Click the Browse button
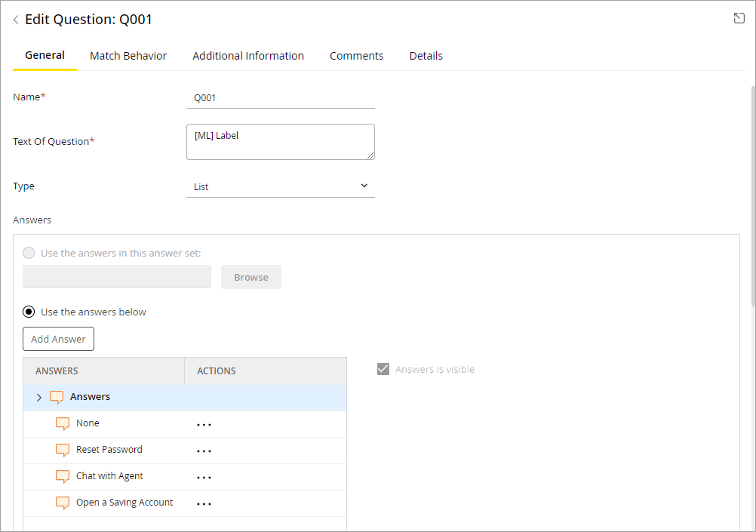Screen dimensions: 756x532 [x=250, y=277]
